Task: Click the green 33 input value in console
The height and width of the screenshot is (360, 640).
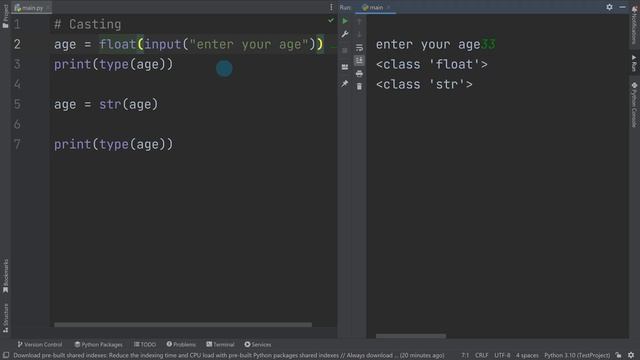Action: (x=488, y=44)
